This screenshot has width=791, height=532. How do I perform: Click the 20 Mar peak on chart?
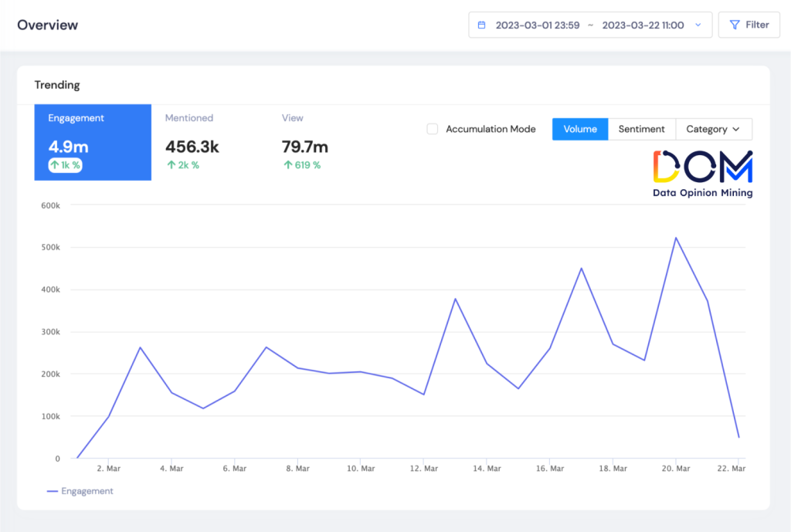click(676, 238)
